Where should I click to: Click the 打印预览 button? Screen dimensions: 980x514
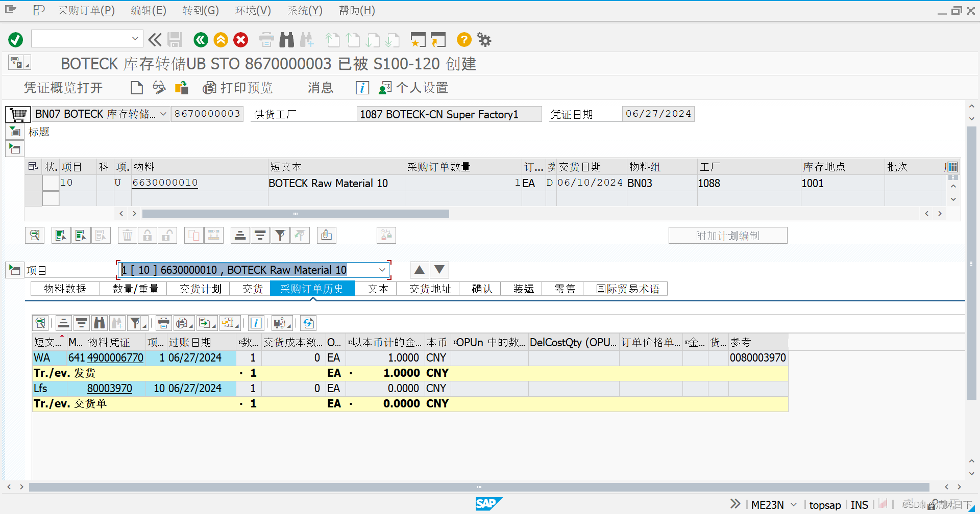(238, 88)
